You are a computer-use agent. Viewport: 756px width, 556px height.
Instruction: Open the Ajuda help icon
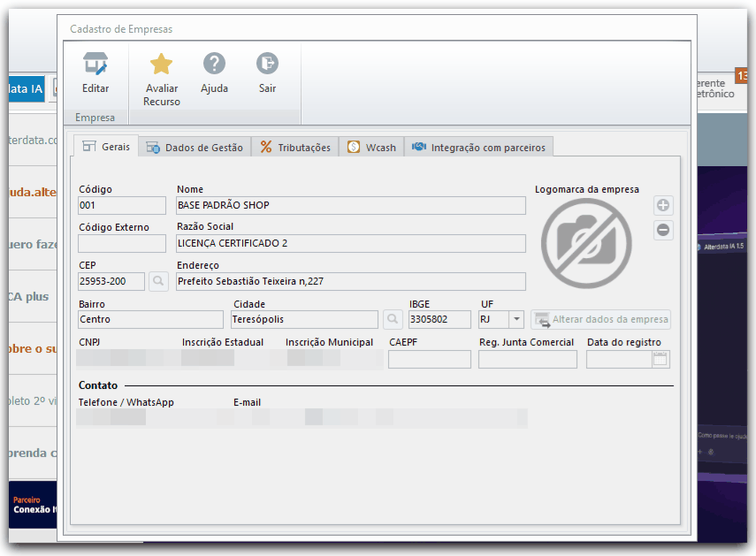point(214,63)
